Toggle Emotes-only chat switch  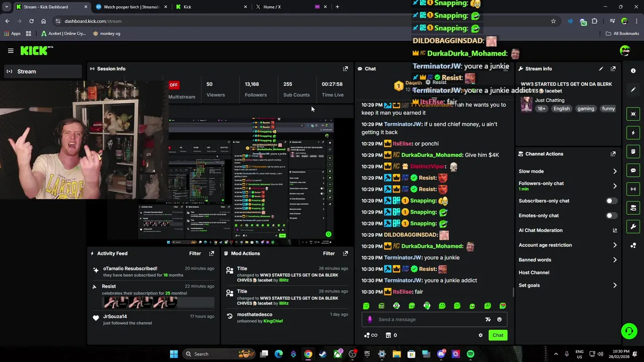[x=611, y=216]
